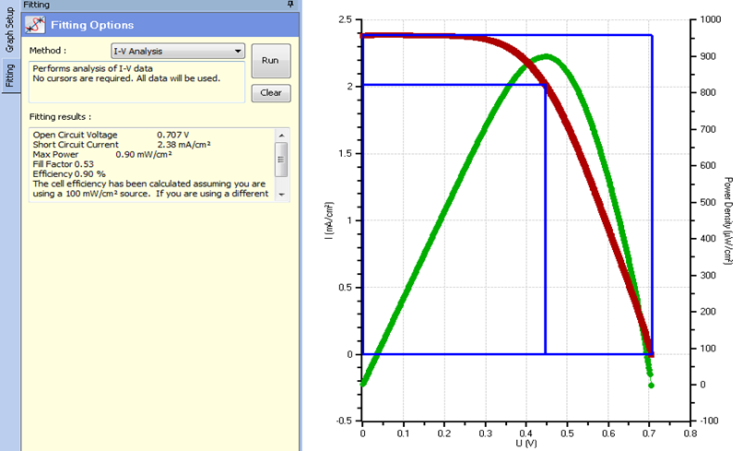Click the Efficiency result line
This screenshot has width=743, height=451.
(70, 174)
